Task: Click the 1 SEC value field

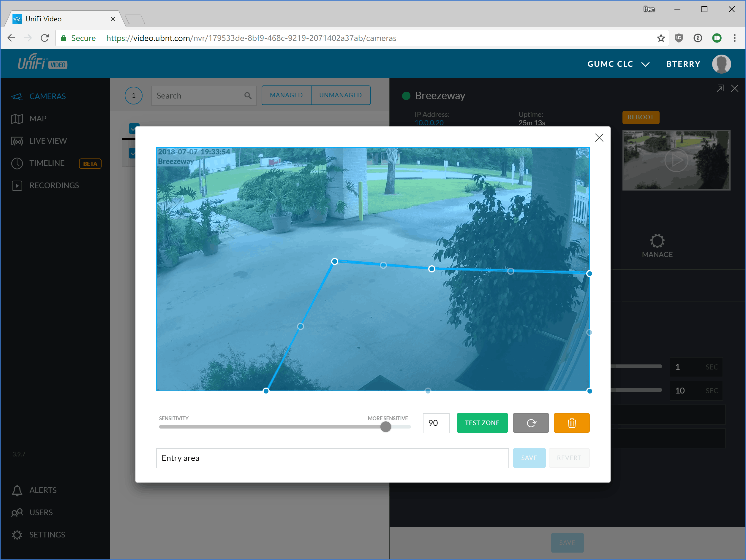Action: coord(696,367)
